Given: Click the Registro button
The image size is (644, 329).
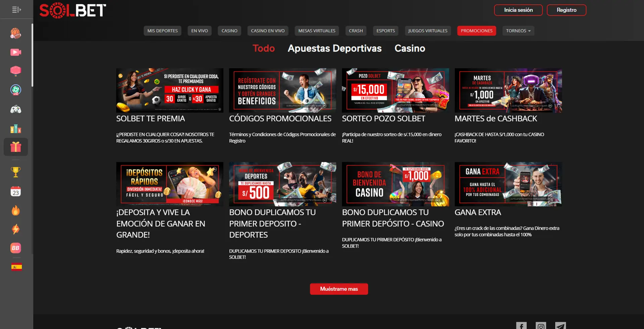Looking at the screenshot, I should pyautogui.click(x=567, y=10).
